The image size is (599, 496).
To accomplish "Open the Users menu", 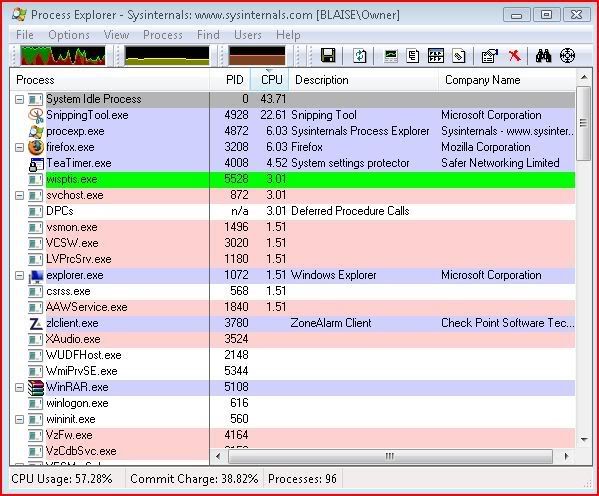I will pyautogui.click(x=248, y=35).
